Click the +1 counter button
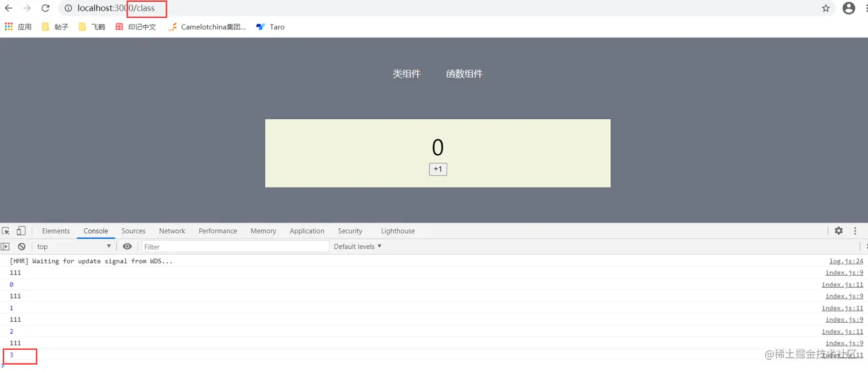The height and width of the screenshot is (371, 868). click(x=438, y=169)
